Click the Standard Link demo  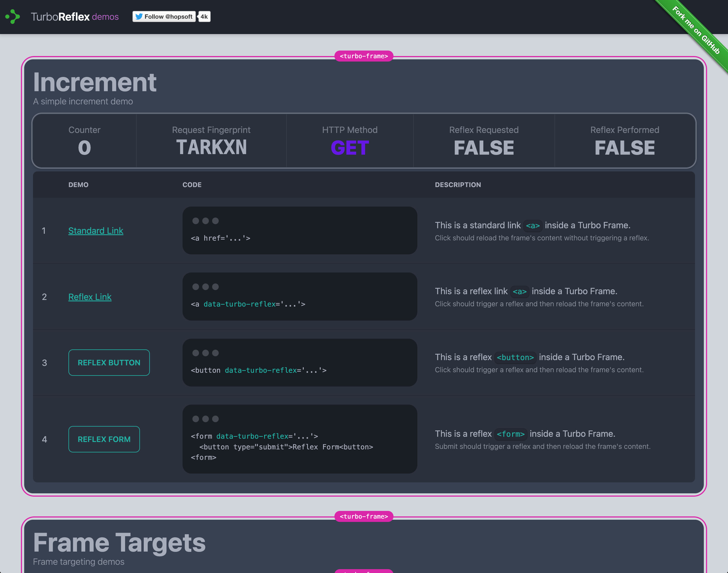click(x=96, y=230)
